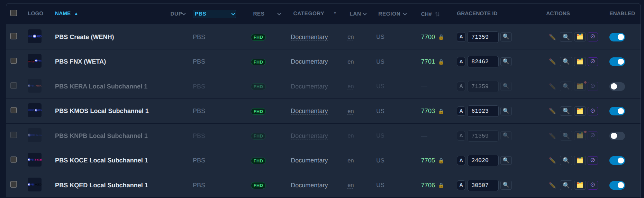
Task: Open the PBS filter dropdown in header
Action: (214, 14)
